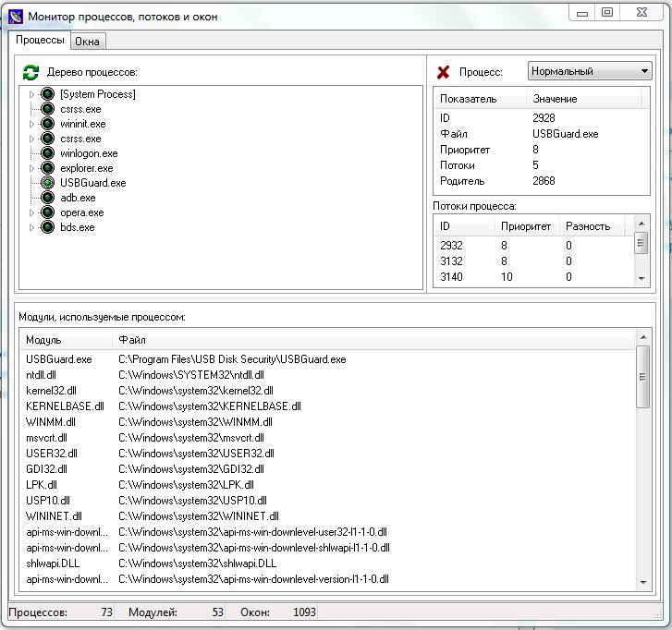Select the bds.exe process in tree
672x630 pixels.
click(77, 227)
